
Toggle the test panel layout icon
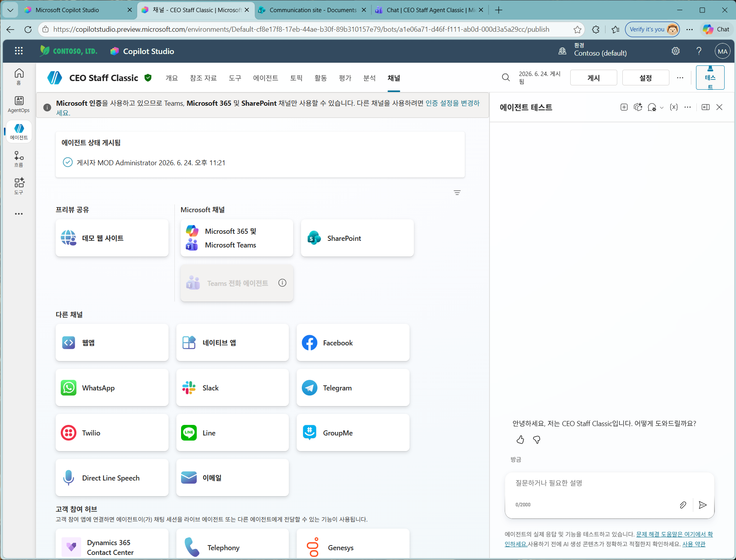click(706, 107)
